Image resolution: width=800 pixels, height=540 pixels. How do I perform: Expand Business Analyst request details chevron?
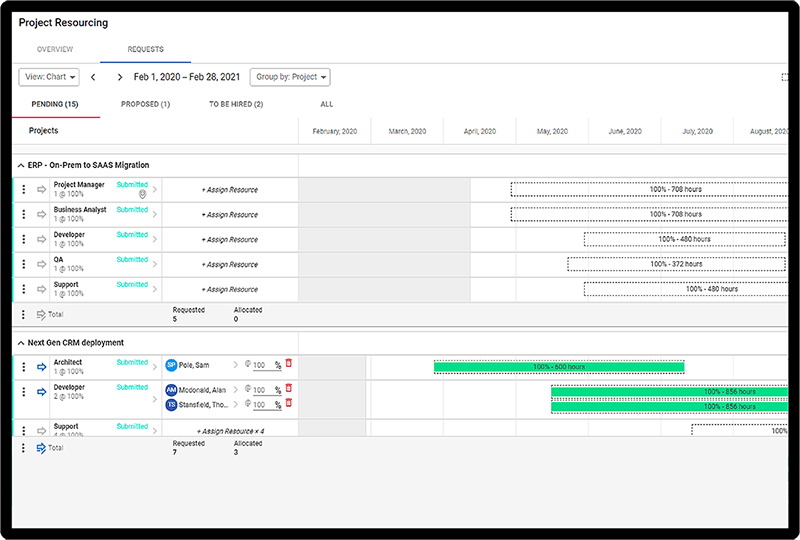(155, 214)
